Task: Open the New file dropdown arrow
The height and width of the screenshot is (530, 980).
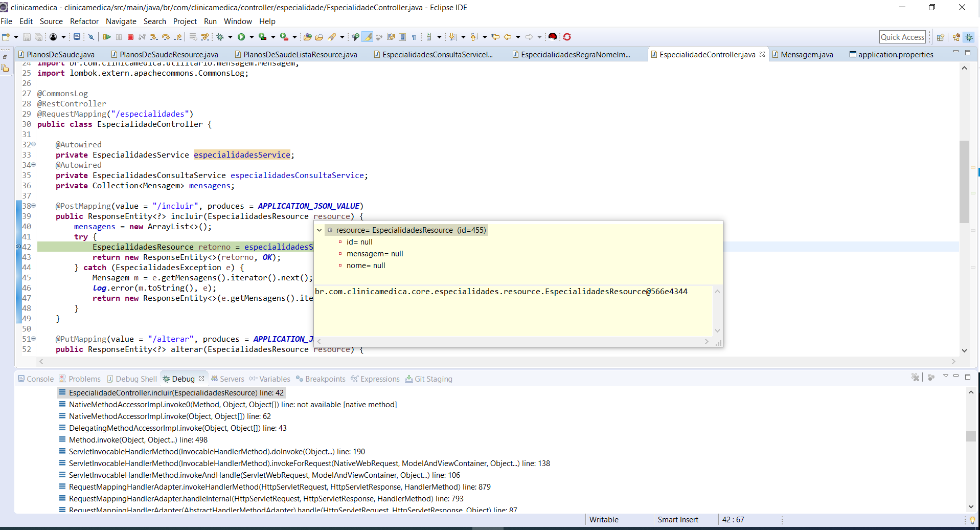Action: coord(16,37)
